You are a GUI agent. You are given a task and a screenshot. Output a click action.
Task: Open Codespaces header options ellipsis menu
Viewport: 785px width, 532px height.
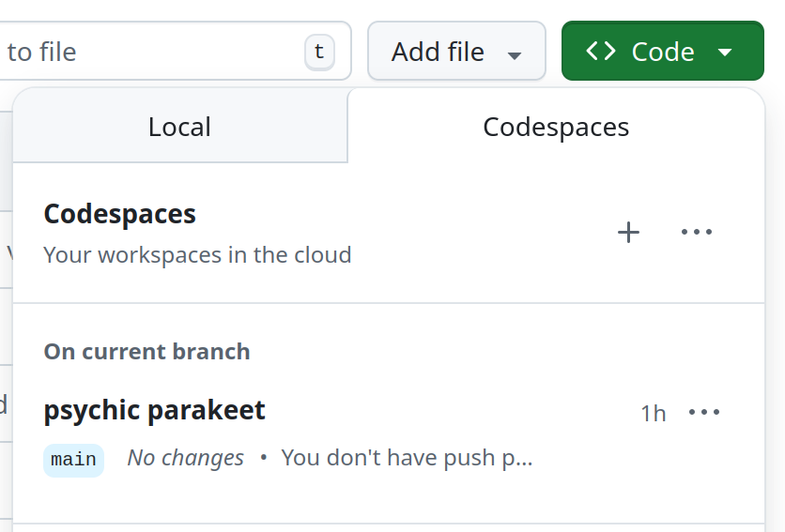[697, 232]
